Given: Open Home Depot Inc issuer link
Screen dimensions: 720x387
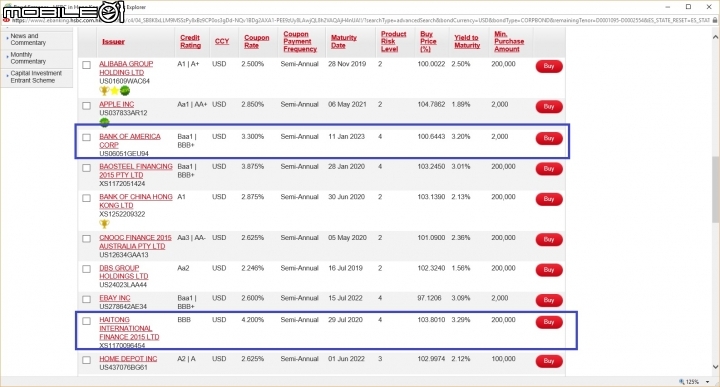Looking at the screenshot, I should (128, 359).
